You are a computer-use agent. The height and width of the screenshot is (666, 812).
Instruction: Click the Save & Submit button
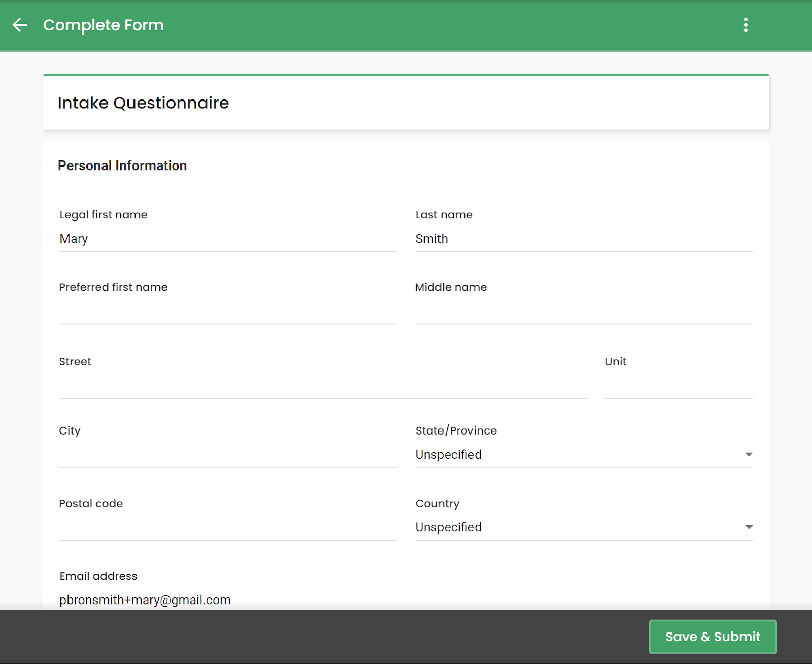tap(713, 637)
